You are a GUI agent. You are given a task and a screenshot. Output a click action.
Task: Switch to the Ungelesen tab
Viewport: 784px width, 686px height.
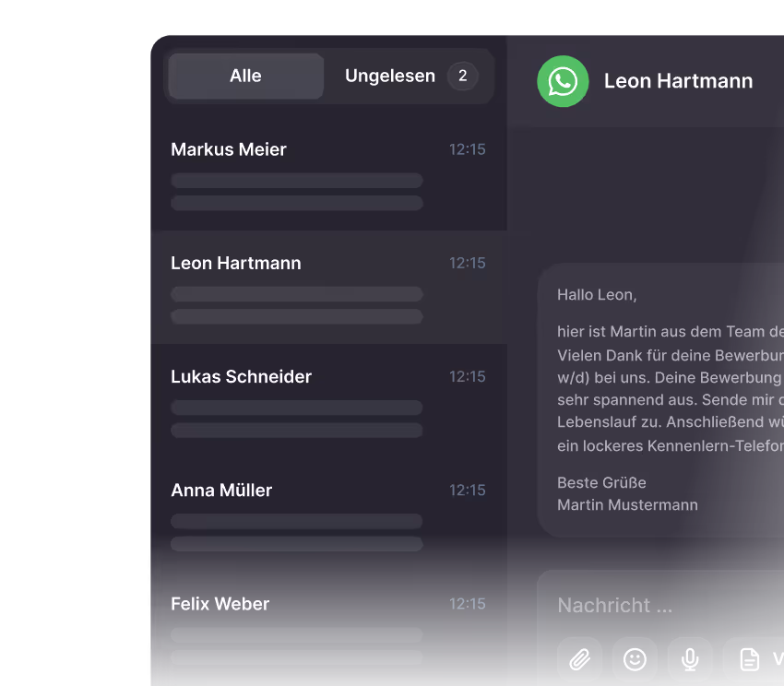coord(390,77)
